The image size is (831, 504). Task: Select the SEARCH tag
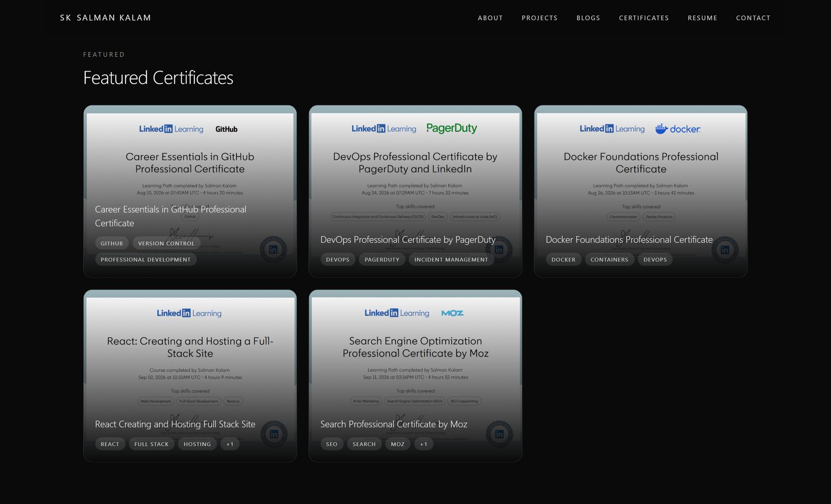tap(364, 444)
